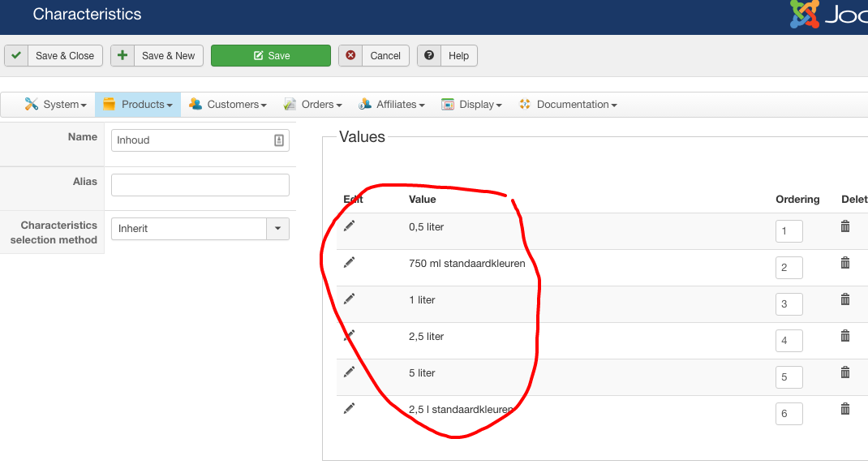Click the '5 liter' value text

tap(422, 373)
